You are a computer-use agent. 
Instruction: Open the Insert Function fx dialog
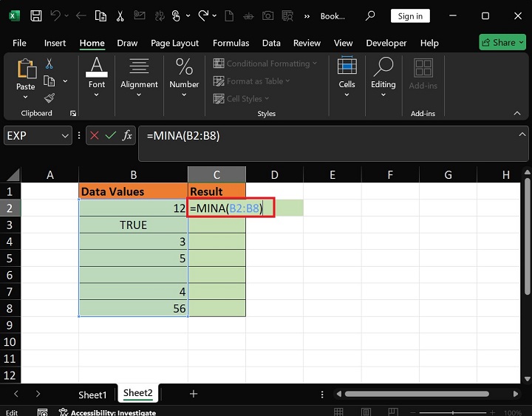coord(127,135)
